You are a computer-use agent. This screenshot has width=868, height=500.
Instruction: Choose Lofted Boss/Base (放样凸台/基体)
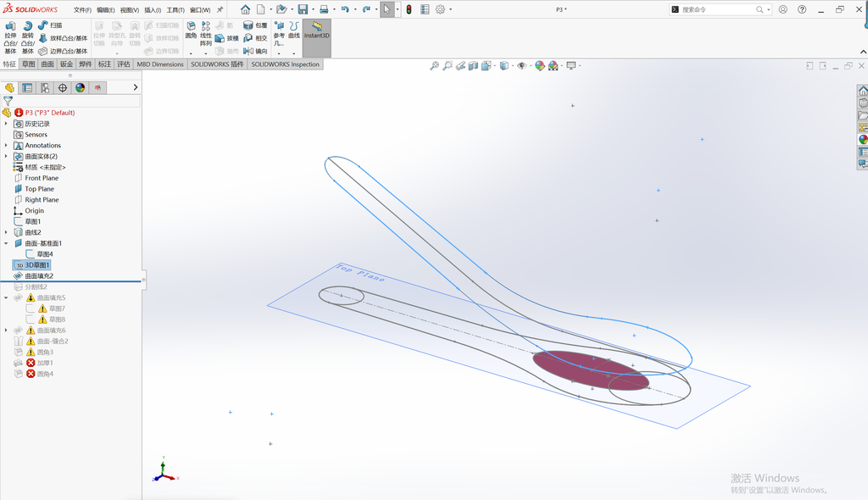[63, 38]
